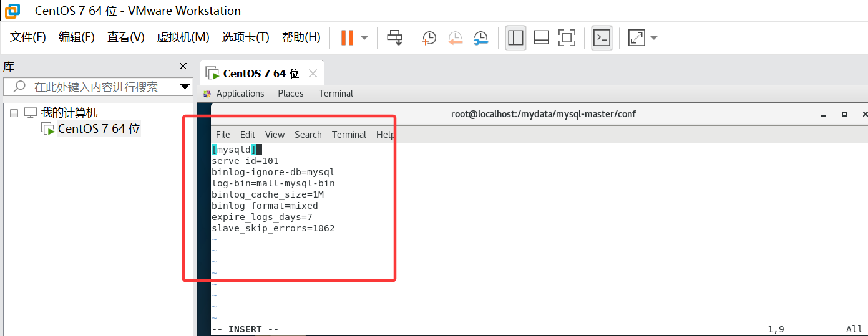Toggle the console view icon

[602, 38]
